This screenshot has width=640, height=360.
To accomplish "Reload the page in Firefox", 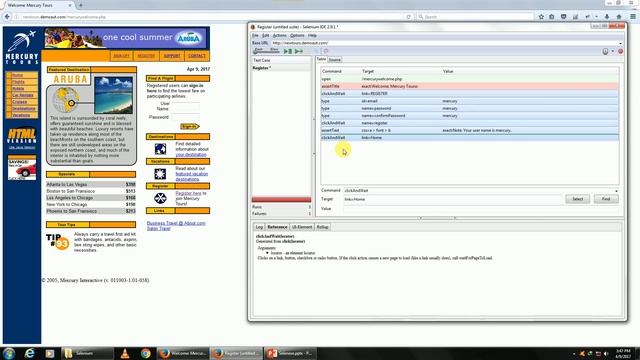I will click(408, 17).
